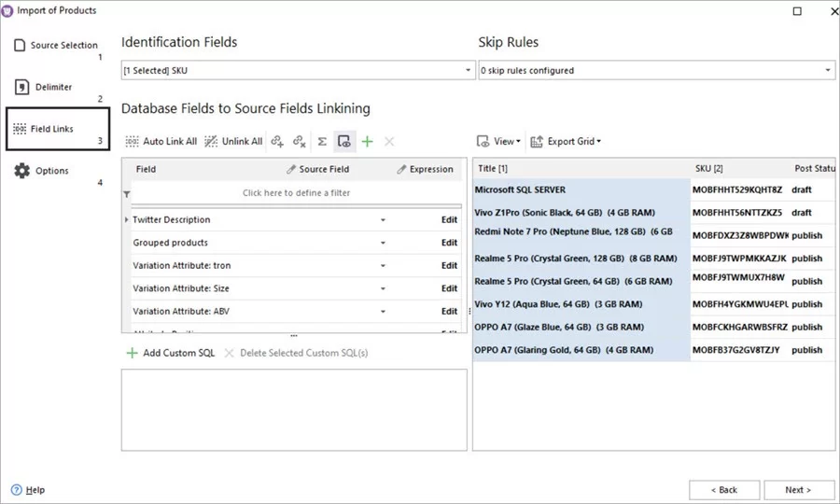Click the green plus add icon
This screenshot has height=504, width=840.
367,142
